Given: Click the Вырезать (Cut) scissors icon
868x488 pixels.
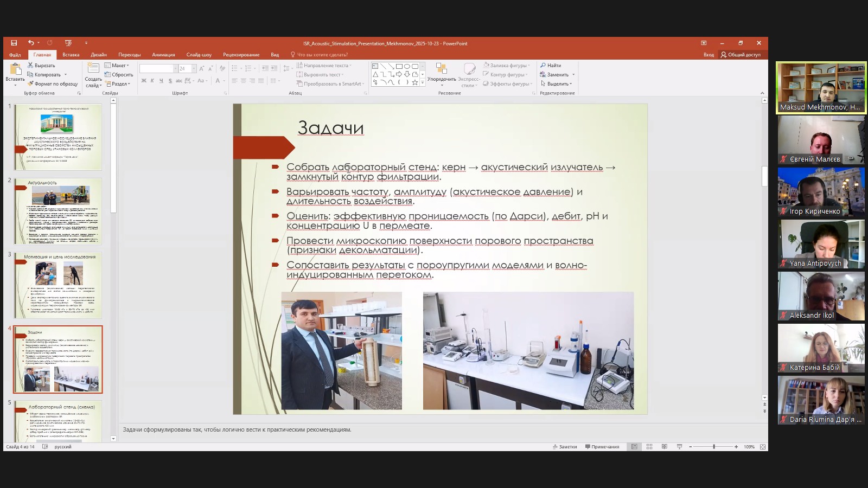Looking at the screenshot, I should (x=31, y=66).
